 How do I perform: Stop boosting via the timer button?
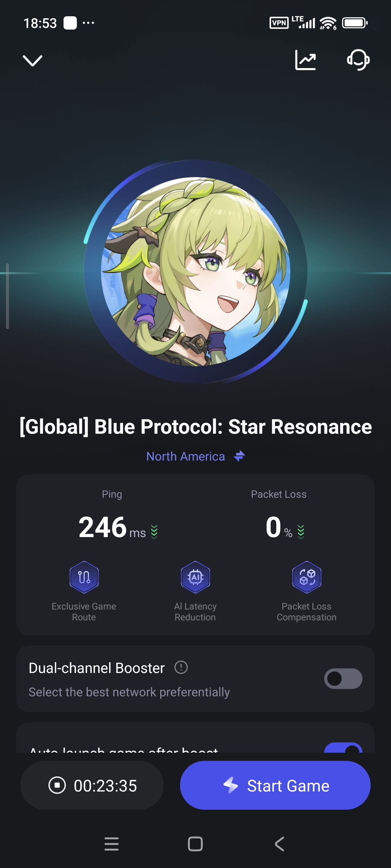click(x=92, y=786)
